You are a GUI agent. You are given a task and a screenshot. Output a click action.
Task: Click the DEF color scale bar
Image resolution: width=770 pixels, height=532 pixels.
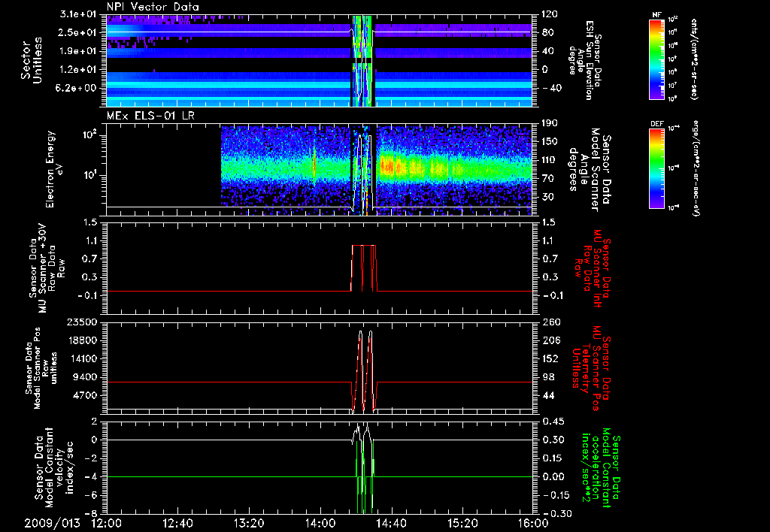click(x=656, y=168)
